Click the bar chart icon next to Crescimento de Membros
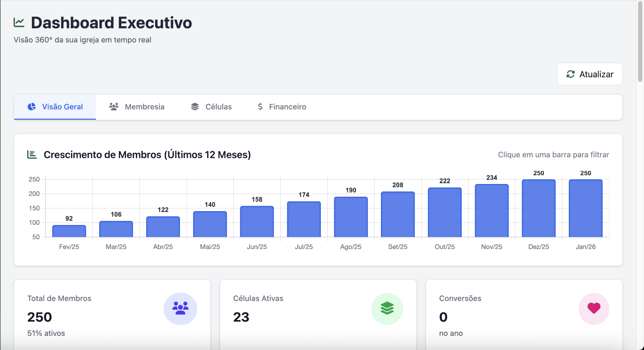This screenshot has height=350, width=644. (32, 155)
